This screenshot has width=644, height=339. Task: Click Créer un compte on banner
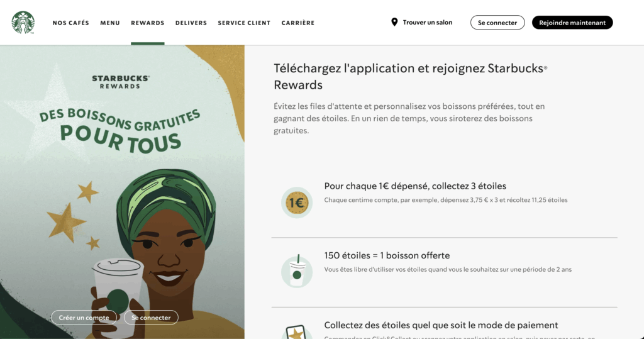(x=84, y=318)
